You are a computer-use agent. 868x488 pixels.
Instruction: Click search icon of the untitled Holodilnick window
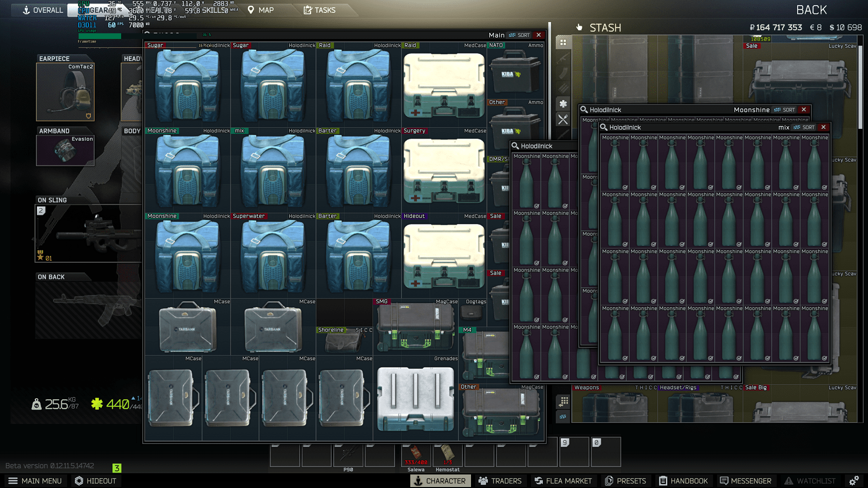(x=515, y=146)
